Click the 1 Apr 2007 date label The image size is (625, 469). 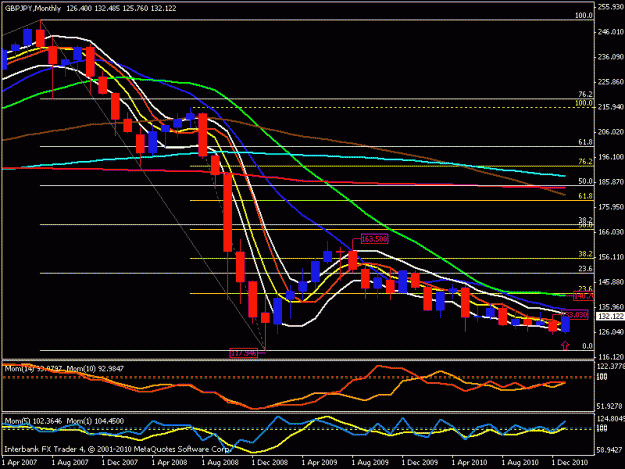pos(20,463)
